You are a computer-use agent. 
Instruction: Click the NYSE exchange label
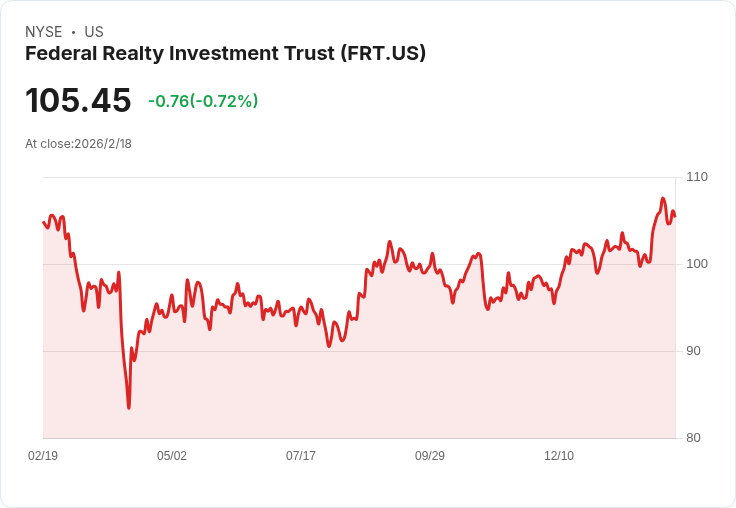43,32
